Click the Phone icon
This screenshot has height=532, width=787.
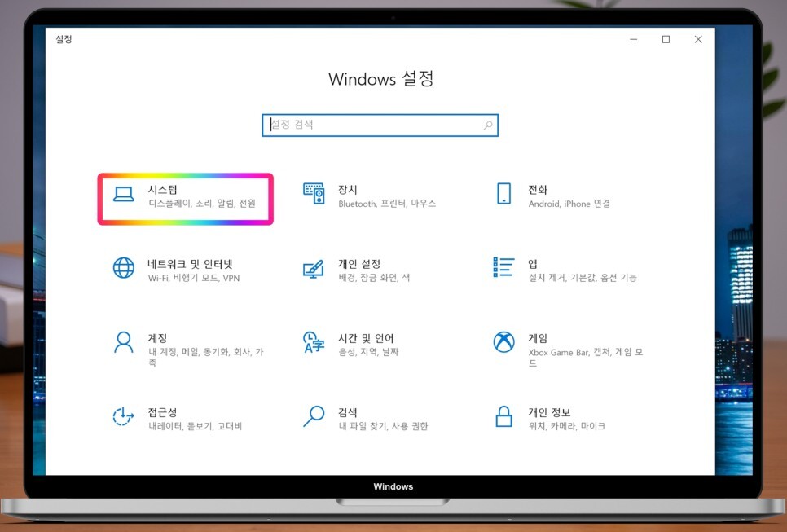click(x=504, y=194)
